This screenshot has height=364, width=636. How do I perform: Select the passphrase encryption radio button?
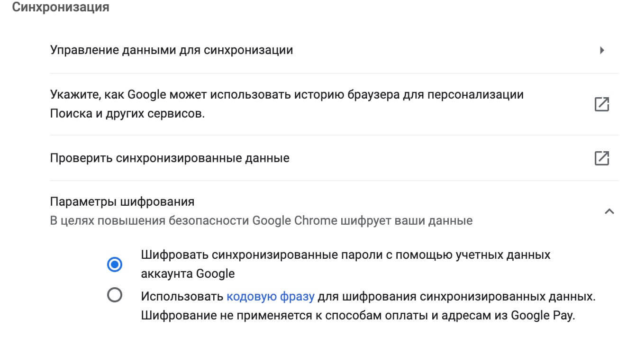(114, 295)
